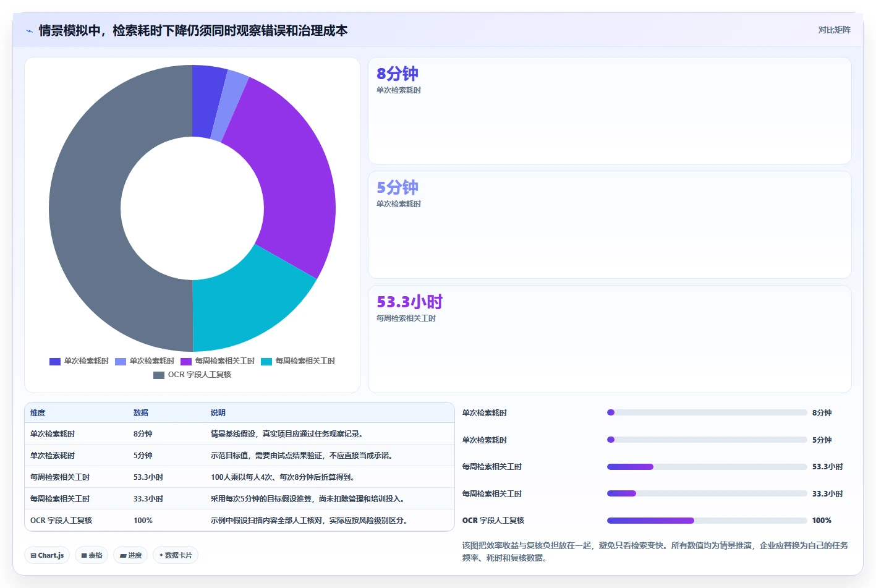Screen dimensions: 876x588
Task: Select the 53.3小时 table cell
Action: (x=148, y=477)
